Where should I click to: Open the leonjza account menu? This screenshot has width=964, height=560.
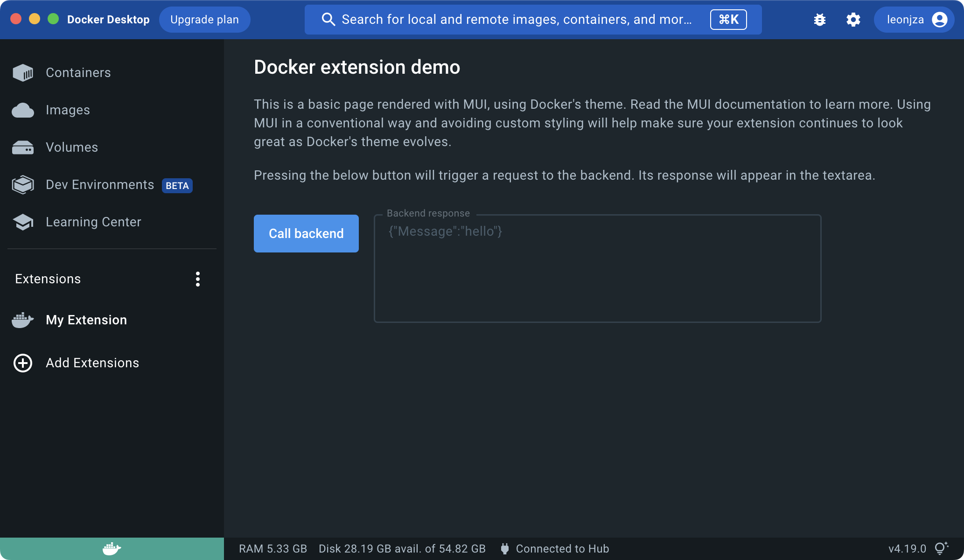coord(914,20)
